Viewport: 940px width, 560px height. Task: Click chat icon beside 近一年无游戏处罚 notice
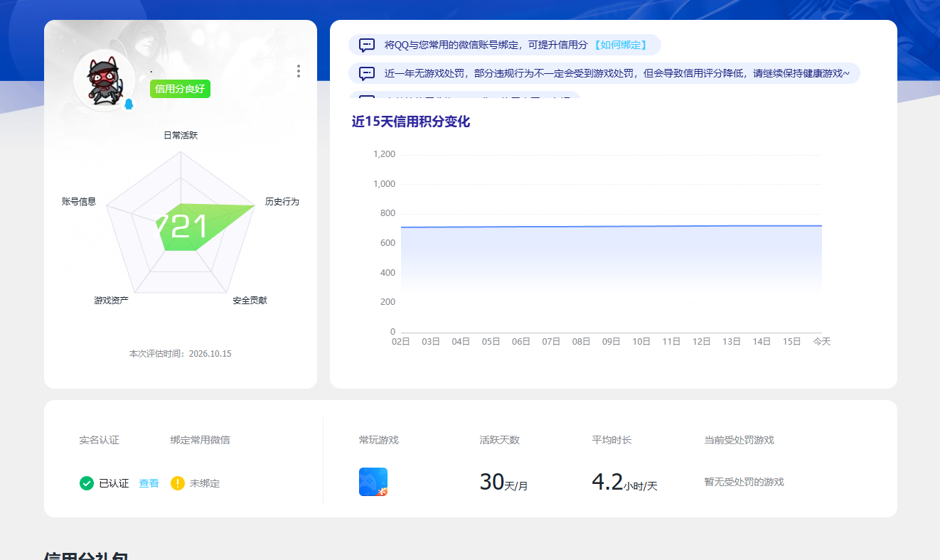(367, 73)
